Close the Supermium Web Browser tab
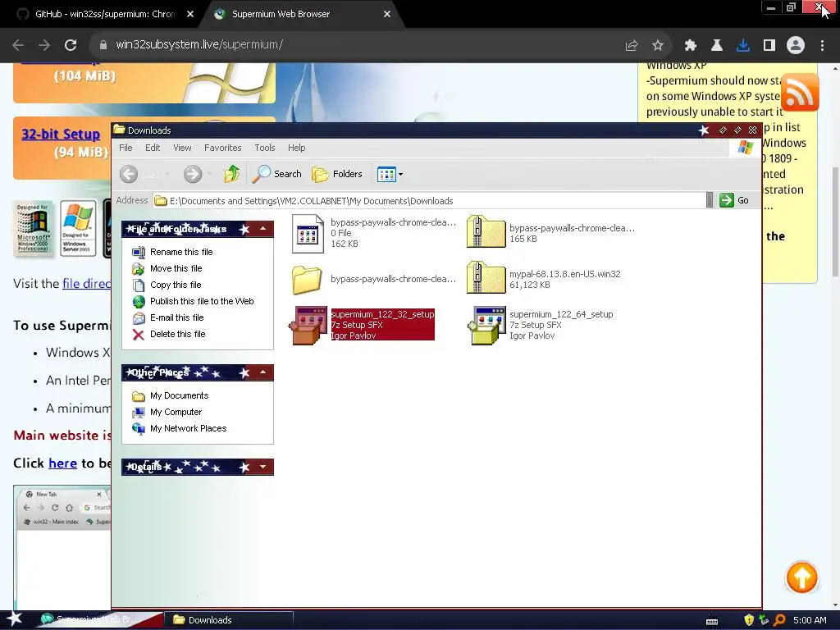 (387, 15)
